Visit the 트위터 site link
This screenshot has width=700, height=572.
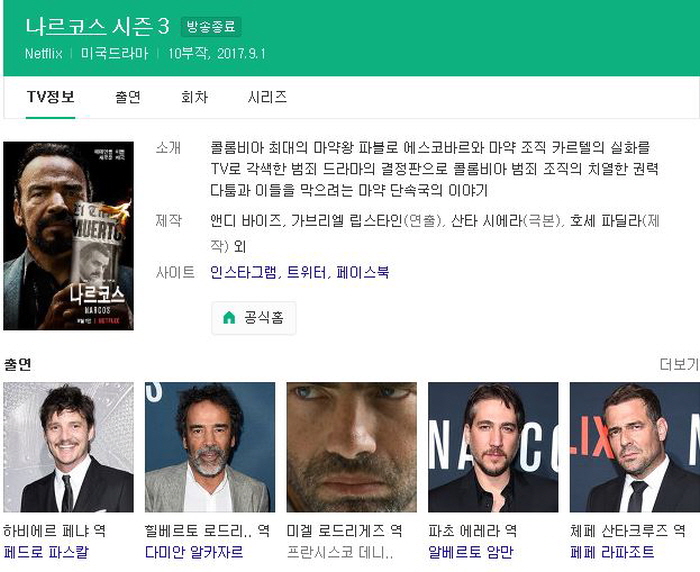tap(306, 272)
